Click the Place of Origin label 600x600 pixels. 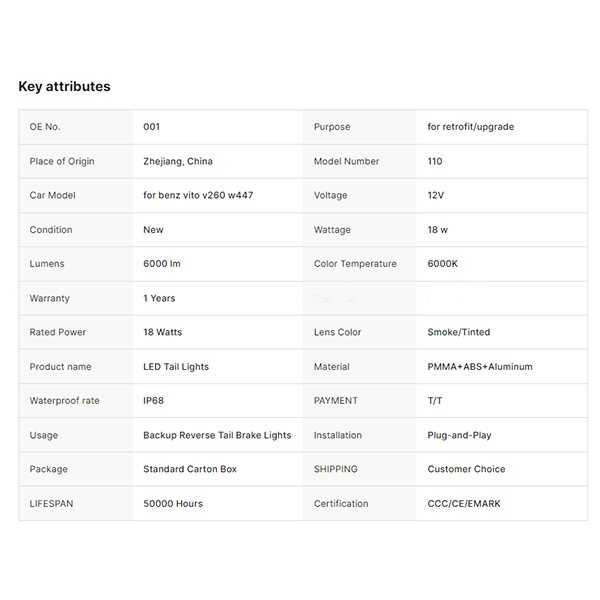60,161
